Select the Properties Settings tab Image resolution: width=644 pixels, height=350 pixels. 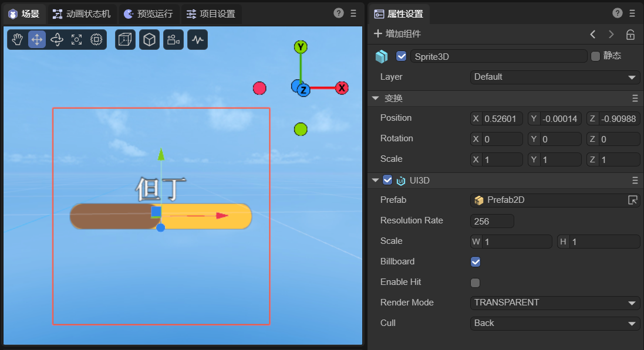[399, 14]
